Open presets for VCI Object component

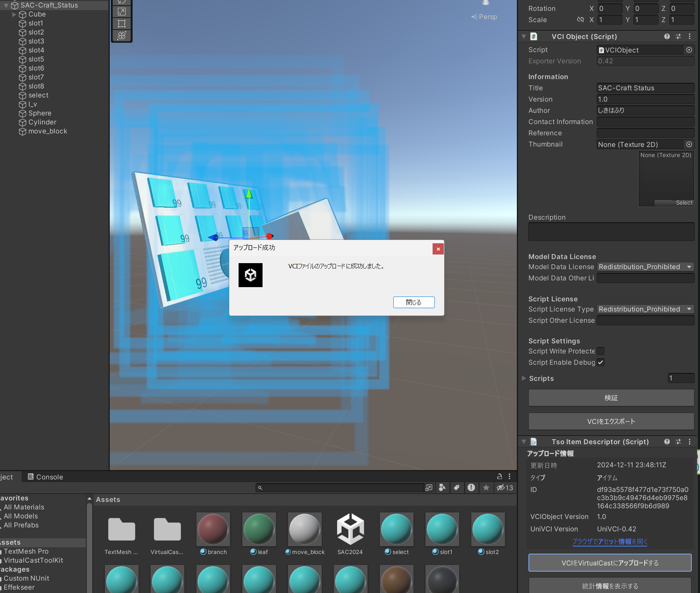click(678, 36)
